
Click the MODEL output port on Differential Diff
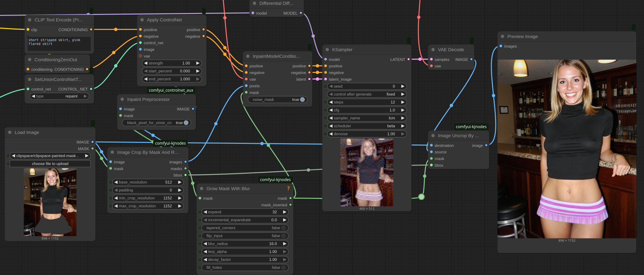pyautogui.click(x=301, y=13)
